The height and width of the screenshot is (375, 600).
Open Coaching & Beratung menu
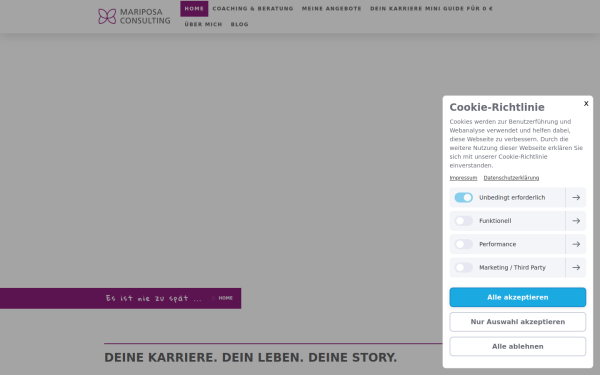(x=253, y=8)
